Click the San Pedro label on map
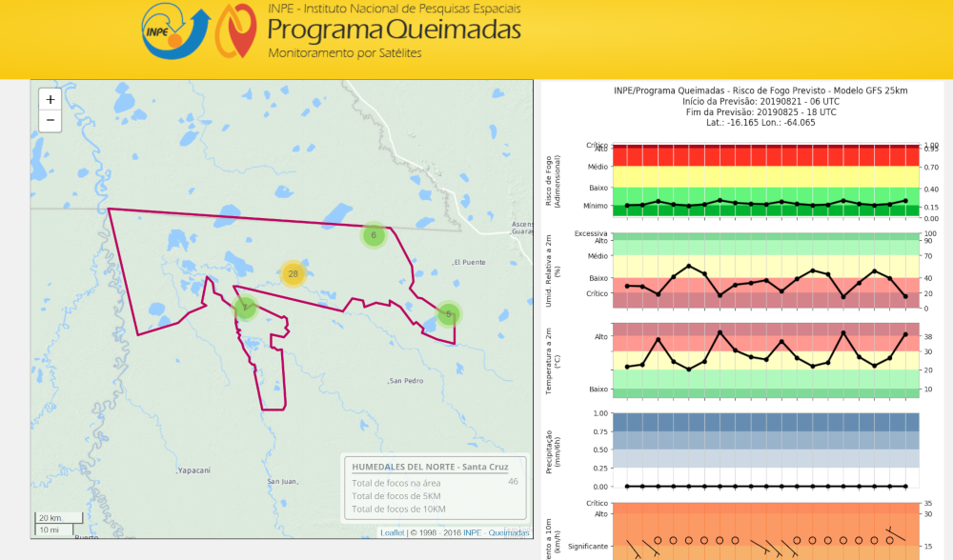 pyautogui.click(x=406, y=381)
